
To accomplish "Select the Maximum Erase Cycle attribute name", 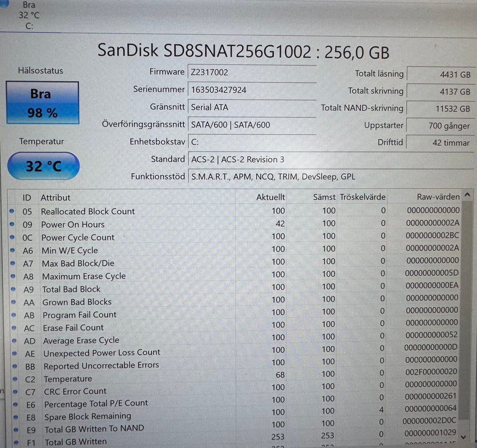I will pyautogui.click(x=84, y=276).
